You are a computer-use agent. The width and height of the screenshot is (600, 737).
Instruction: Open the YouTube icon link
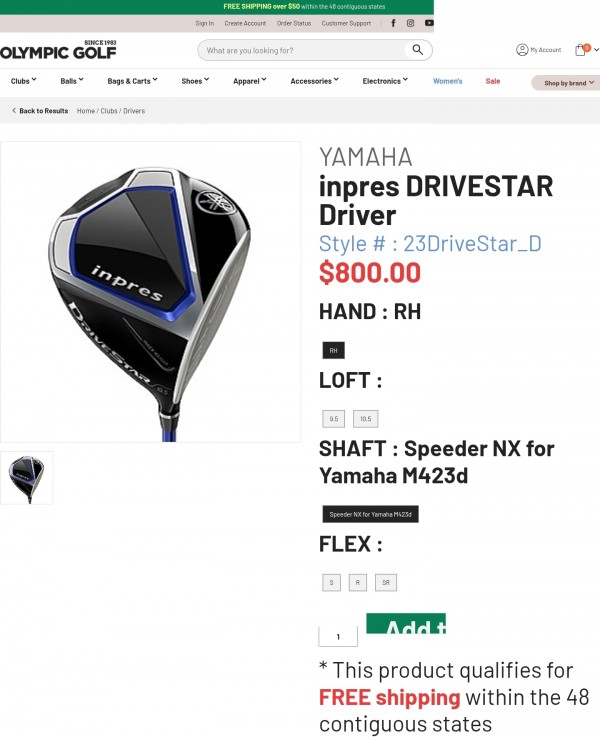tap(429, 23)
